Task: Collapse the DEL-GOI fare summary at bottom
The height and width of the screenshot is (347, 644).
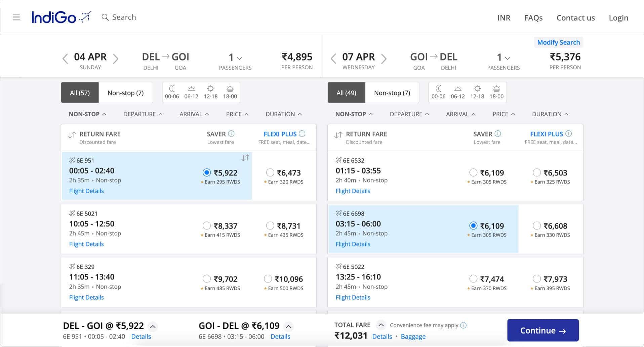Action: 153,326
